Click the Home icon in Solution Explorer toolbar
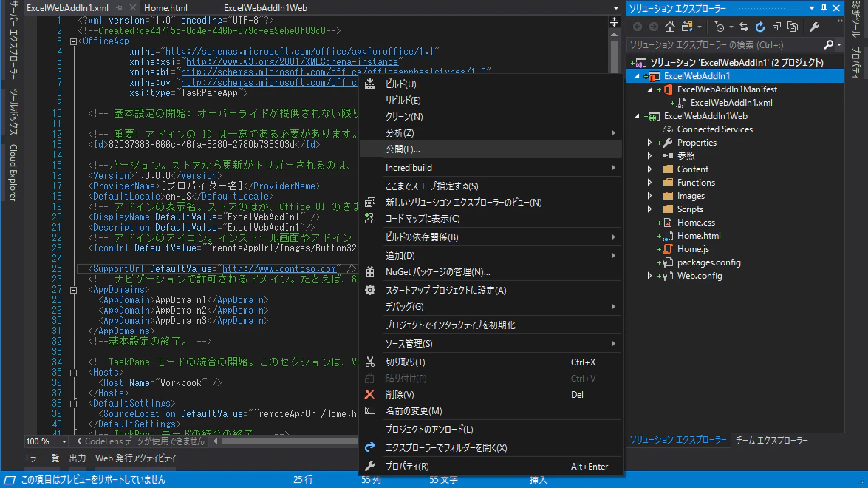868x488 pixels. 670,27
